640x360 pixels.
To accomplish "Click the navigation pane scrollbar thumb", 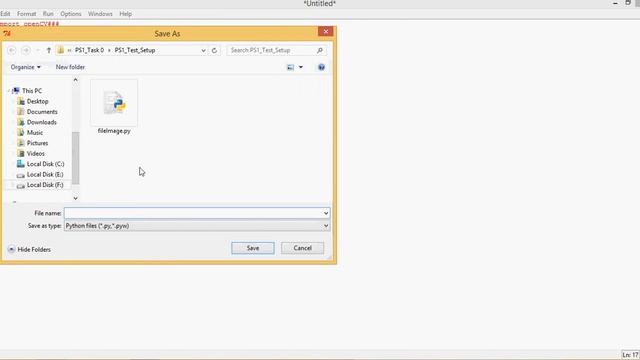I will coord(76,158).
